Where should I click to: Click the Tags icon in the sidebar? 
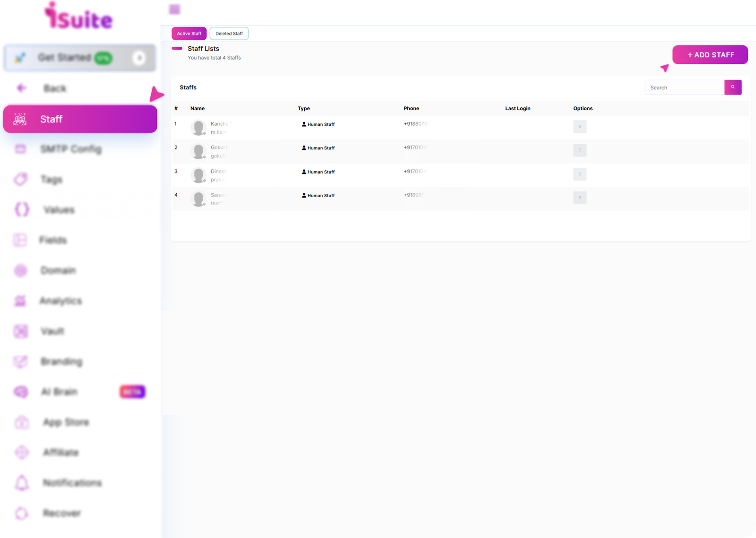pos(21,180)
